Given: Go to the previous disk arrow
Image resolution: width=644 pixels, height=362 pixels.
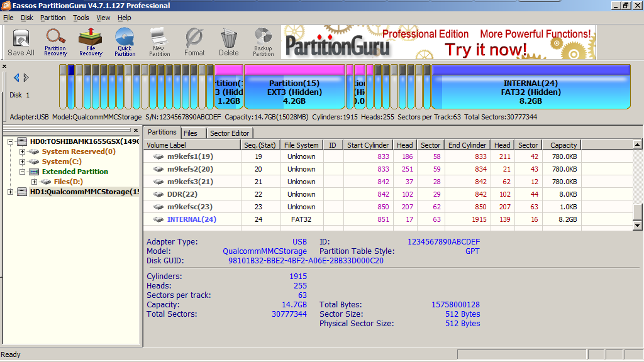Looking at the screenshot, I should pyautogui.click(x=16, y=77).
